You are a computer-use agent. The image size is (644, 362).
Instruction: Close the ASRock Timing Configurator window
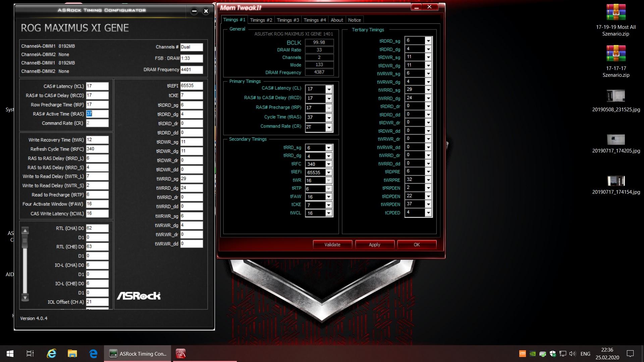[x=206, y=11]
